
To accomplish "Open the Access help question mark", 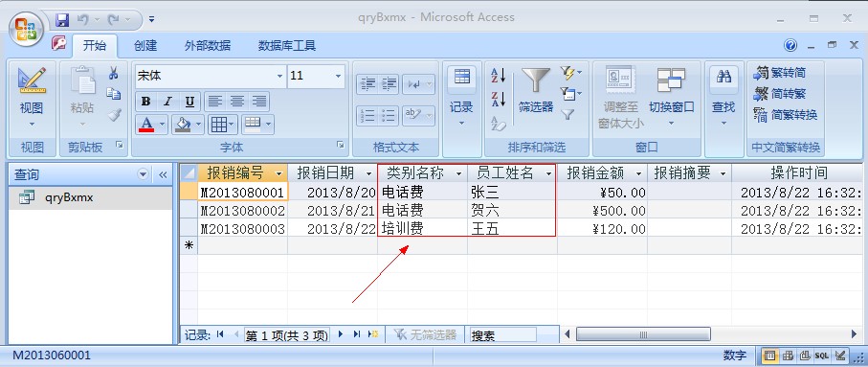I will [x=790, y=45].
